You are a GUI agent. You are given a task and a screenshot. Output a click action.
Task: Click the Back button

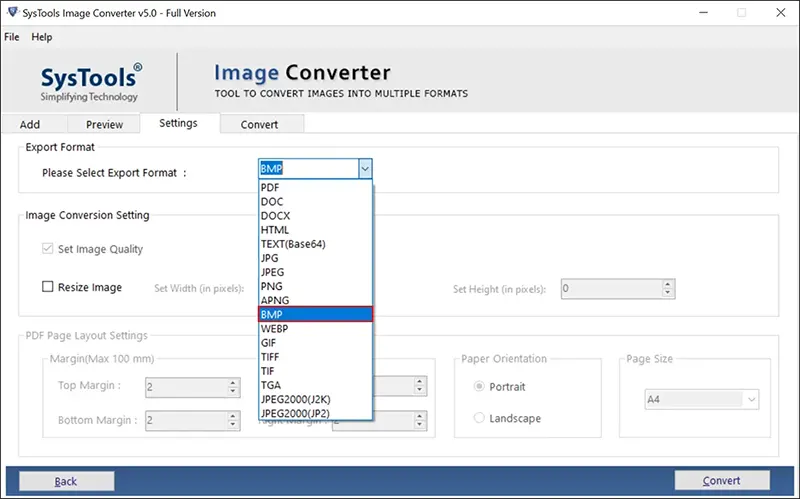point(66,481)
